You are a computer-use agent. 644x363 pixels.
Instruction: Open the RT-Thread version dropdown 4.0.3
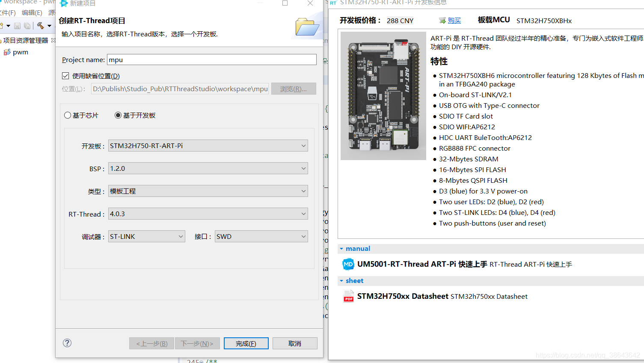[208, 214]
